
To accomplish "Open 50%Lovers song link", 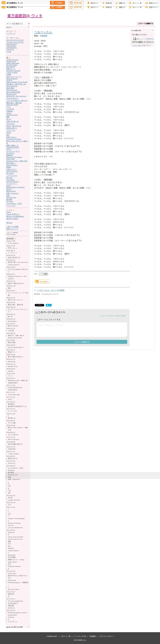I will click(11, 124).
